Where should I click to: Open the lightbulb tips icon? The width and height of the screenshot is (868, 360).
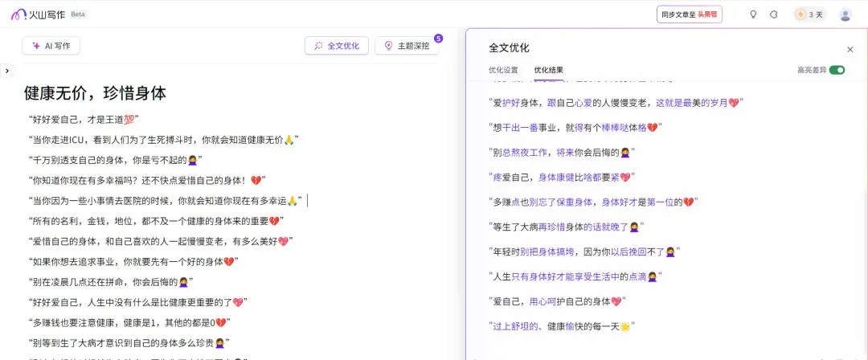(753, 14)
